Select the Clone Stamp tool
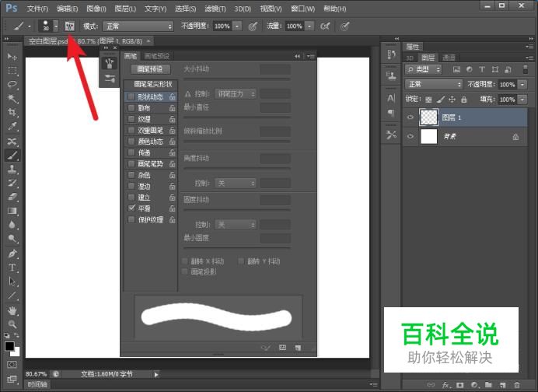Image resolution: width=538 pixels, height=392 pixels. (x=12, y=170)
